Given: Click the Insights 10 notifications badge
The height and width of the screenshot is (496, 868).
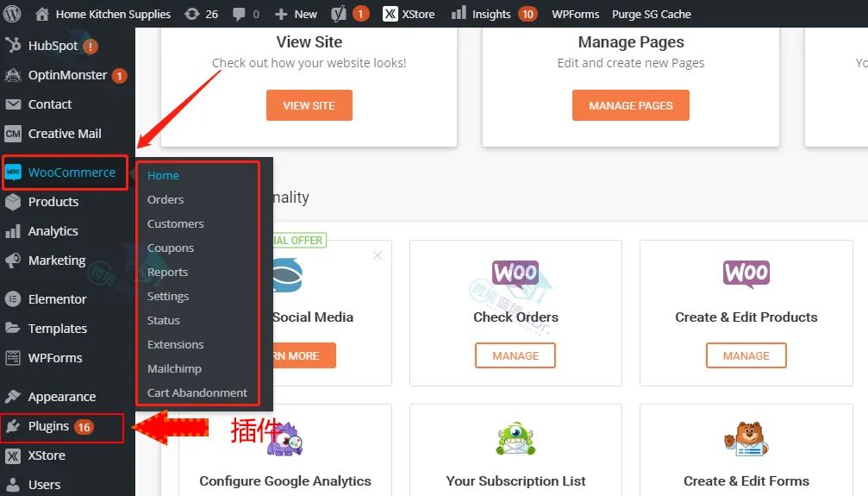Looking at the screenshot, I should (528, 14).
